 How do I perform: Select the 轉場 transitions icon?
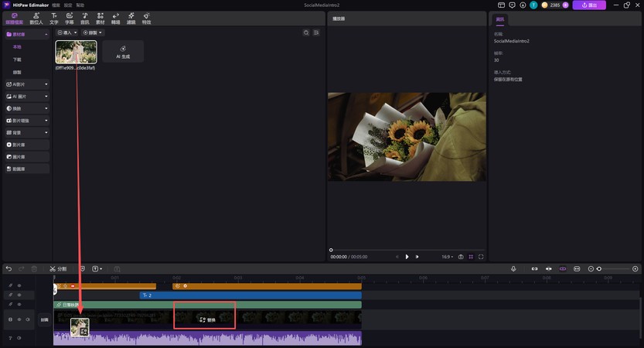click(115, 18)
